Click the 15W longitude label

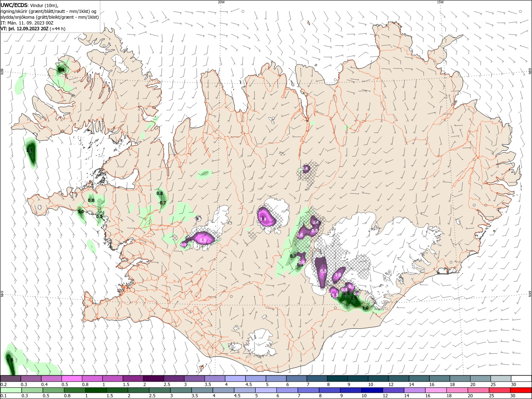click(440, 2)
